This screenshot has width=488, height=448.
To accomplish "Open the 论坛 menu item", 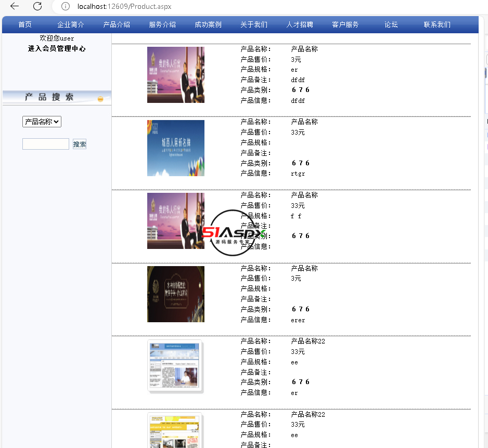I will click(x=391, y=24).
